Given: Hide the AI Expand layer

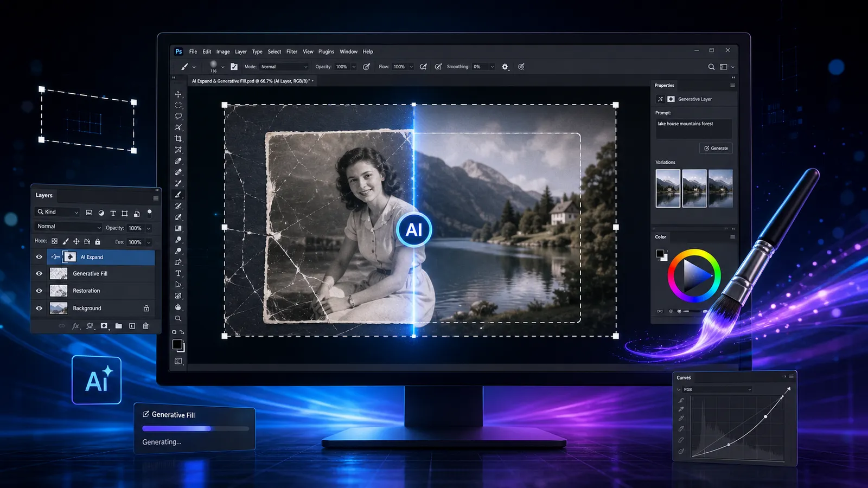Looking at the screenshot, I should tap(39, 257).
